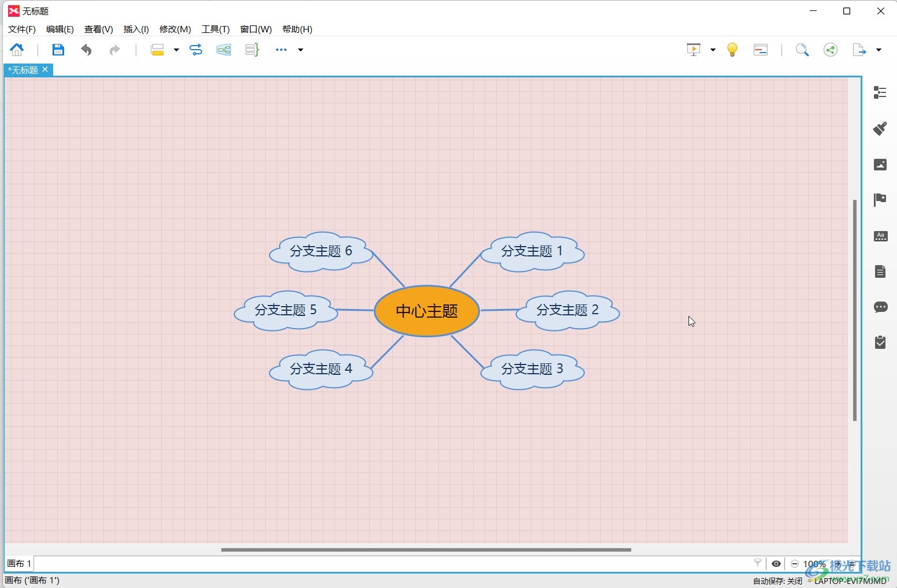Open the Task info clipboard panel

click(880, 343)
